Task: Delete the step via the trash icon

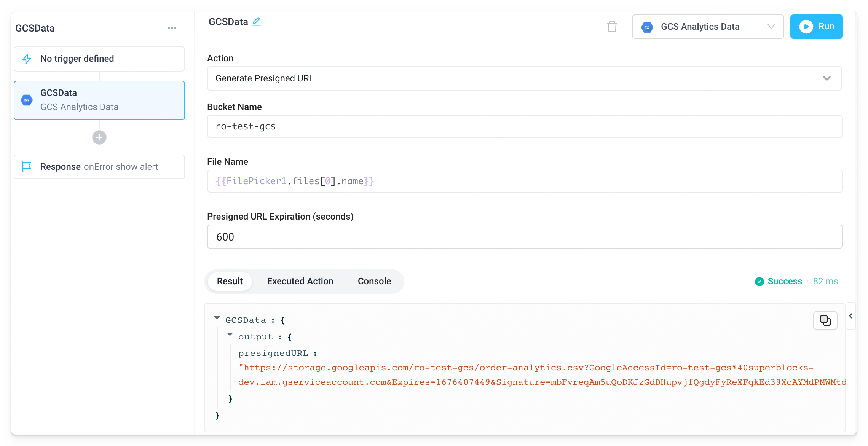Action: [612, 27]
